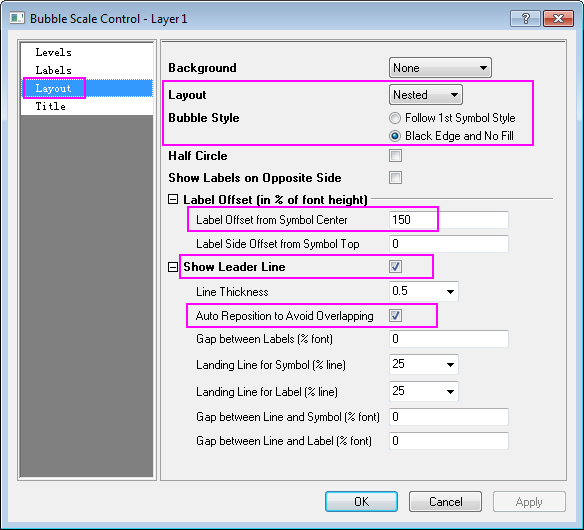584x530 pixels.
Task: Click the Cancel button
Action: point(445,502)
